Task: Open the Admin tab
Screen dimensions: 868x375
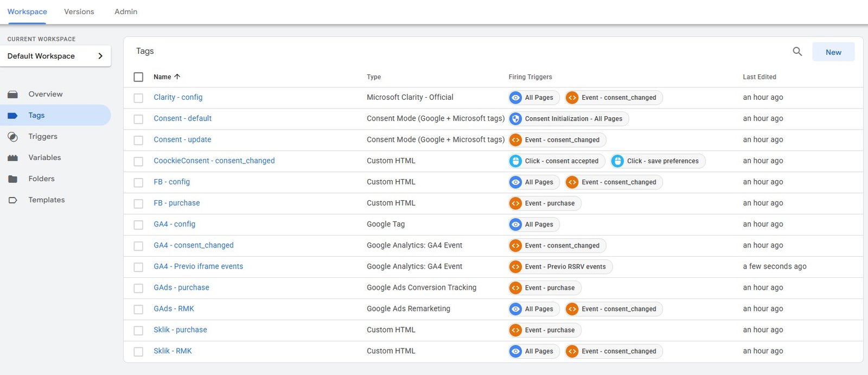Action: coord(125,11)
